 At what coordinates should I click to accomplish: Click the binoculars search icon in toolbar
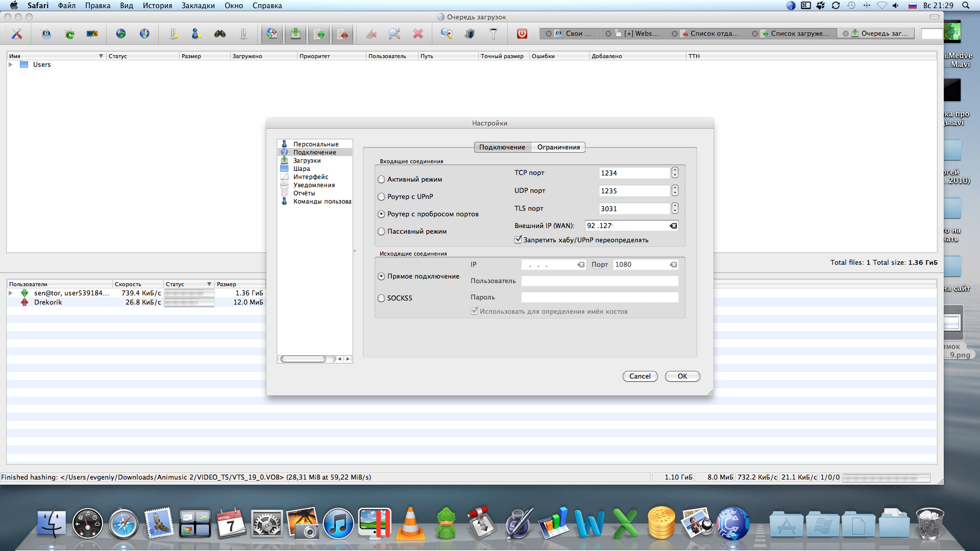[x=220, y=34]
